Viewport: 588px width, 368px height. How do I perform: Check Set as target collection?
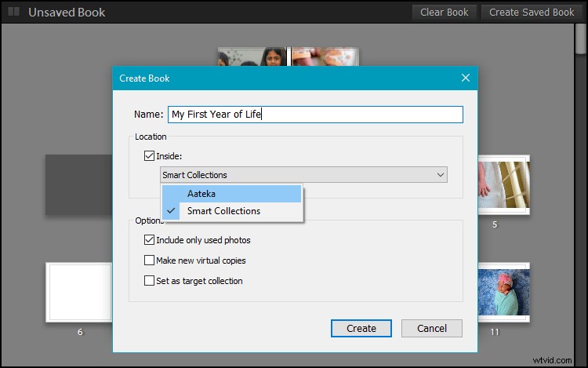(149, 280)
